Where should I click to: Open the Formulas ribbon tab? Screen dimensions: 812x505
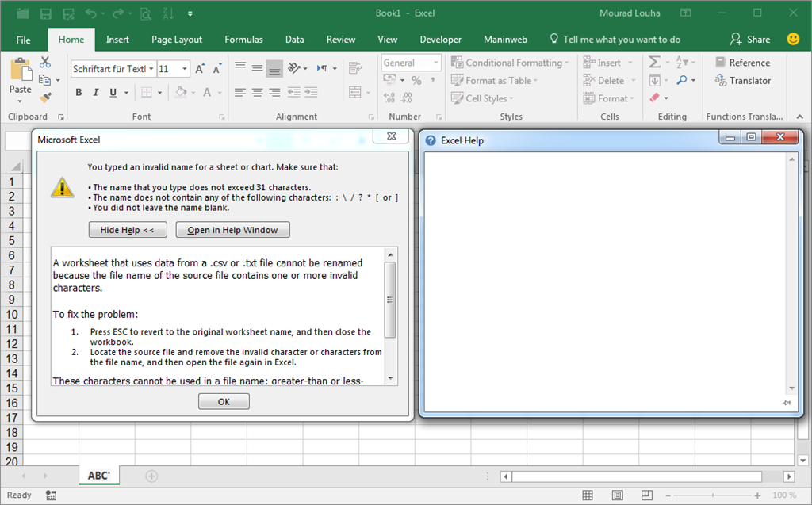coord(243,40)
